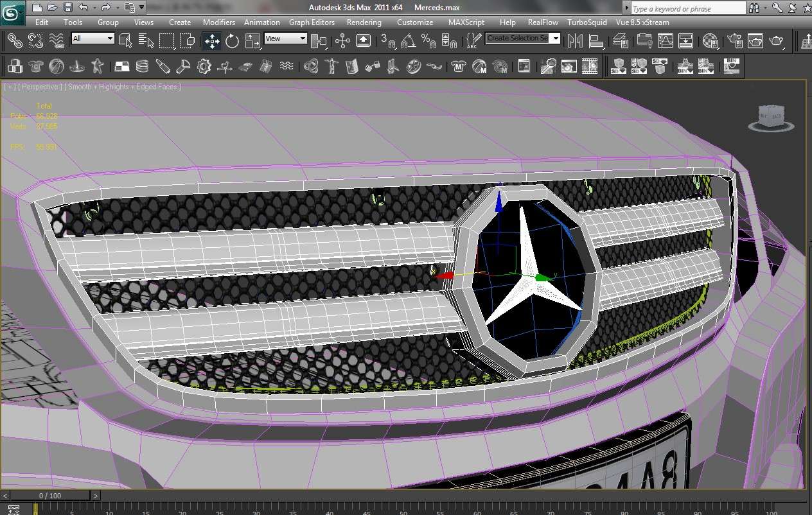Open the Schematic View
The width and height of the screenshot is (812, 515).
click(686, 41)
